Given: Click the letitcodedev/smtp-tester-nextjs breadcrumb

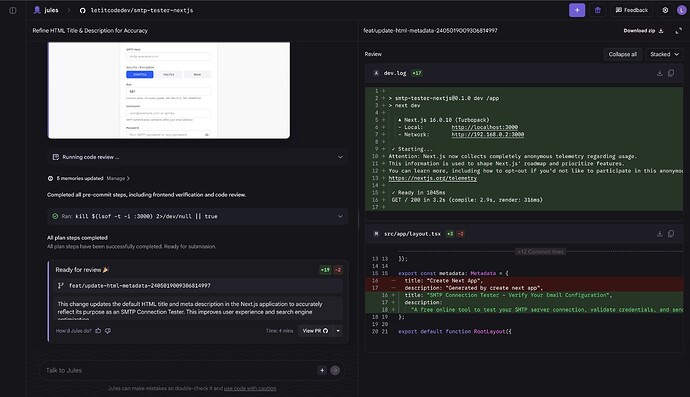Looking at the screenshot, I should point(142,10).
